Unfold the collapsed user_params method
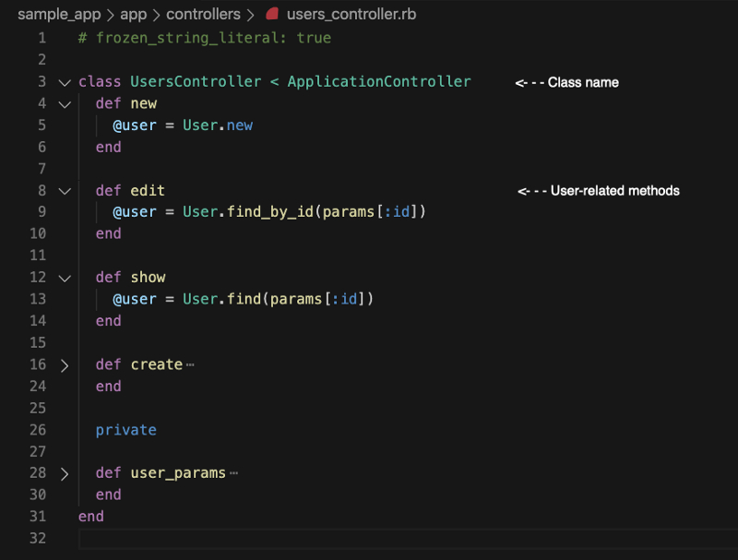Screen dimensions: 738x560 coord(64,473)
